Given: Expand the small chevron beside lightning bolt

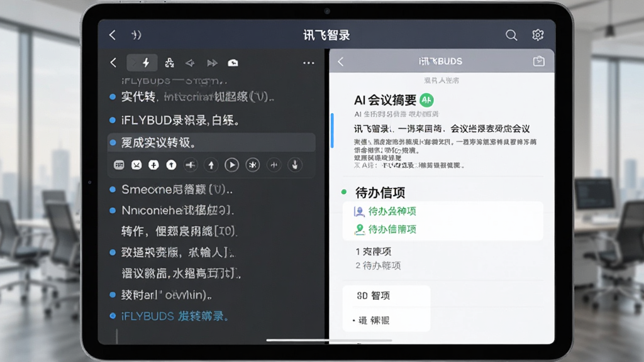Looking at the screenshot, I should 133,63.
